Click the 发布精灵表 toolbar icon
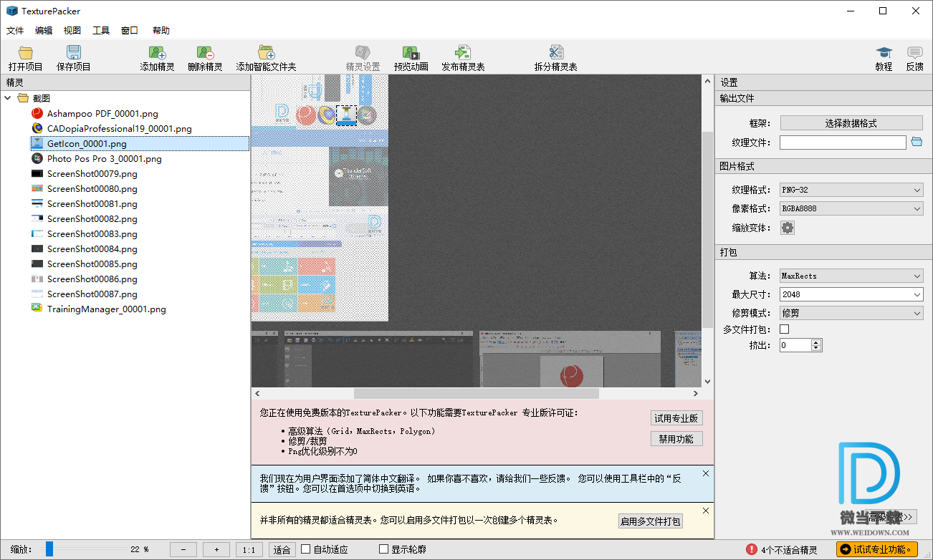Screen dimensions: 933x560 tap(463, 52)
